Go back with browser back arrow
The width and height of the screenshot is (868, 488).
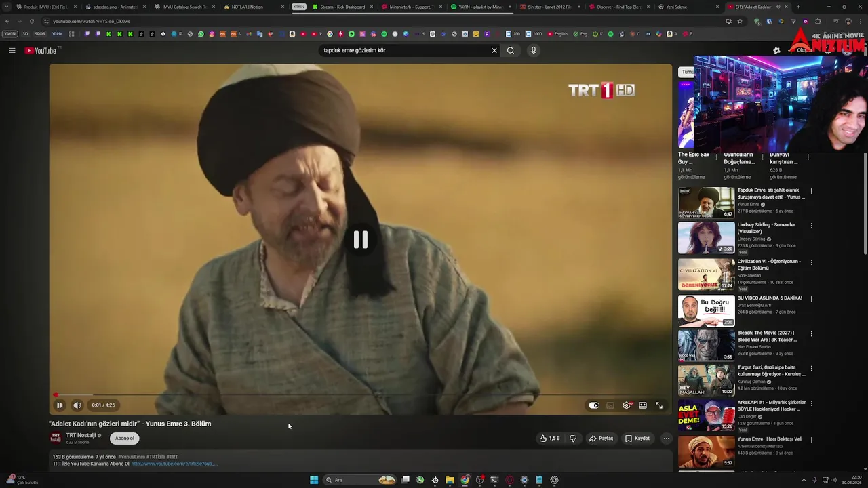pos(7,21)
